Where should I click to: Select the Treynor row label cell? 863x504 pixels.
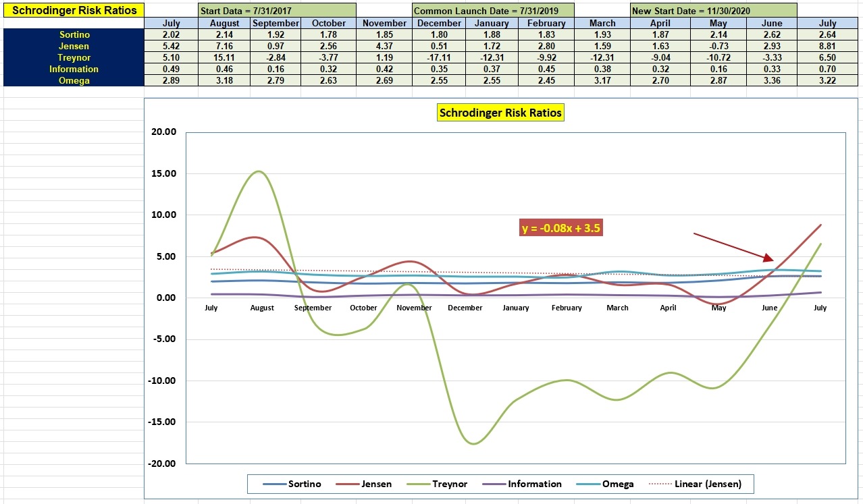74,57
